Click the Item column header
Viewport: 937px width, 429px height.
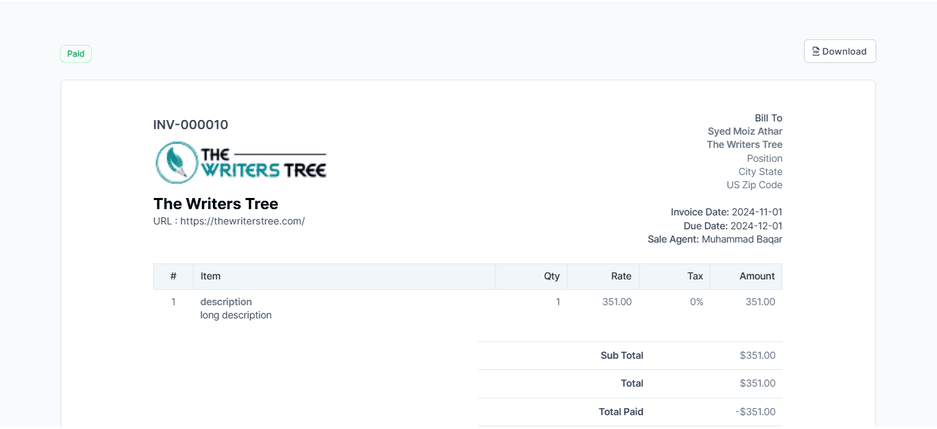click(210, 276)
